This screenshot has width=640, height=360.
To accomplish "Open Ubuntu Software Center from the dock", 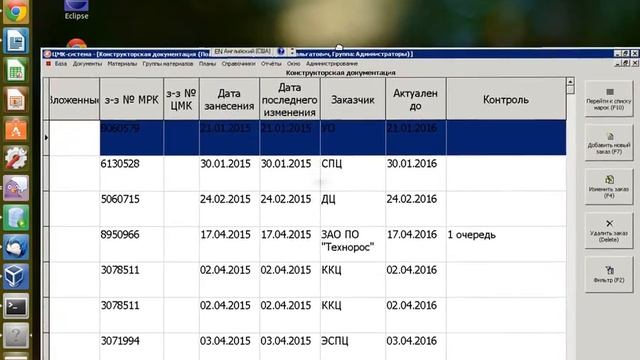I will click(x=16, y=129).
